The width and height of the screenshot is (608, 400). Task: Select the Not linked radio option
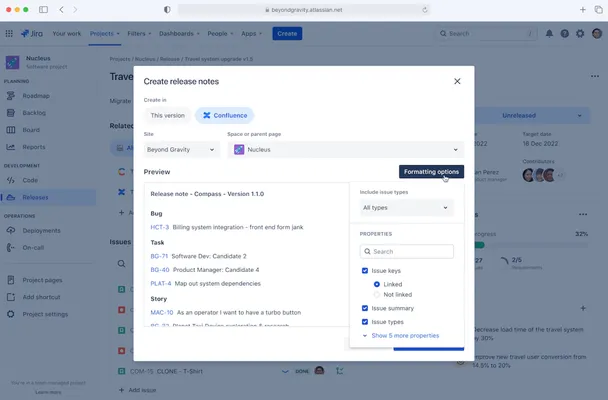377,295
